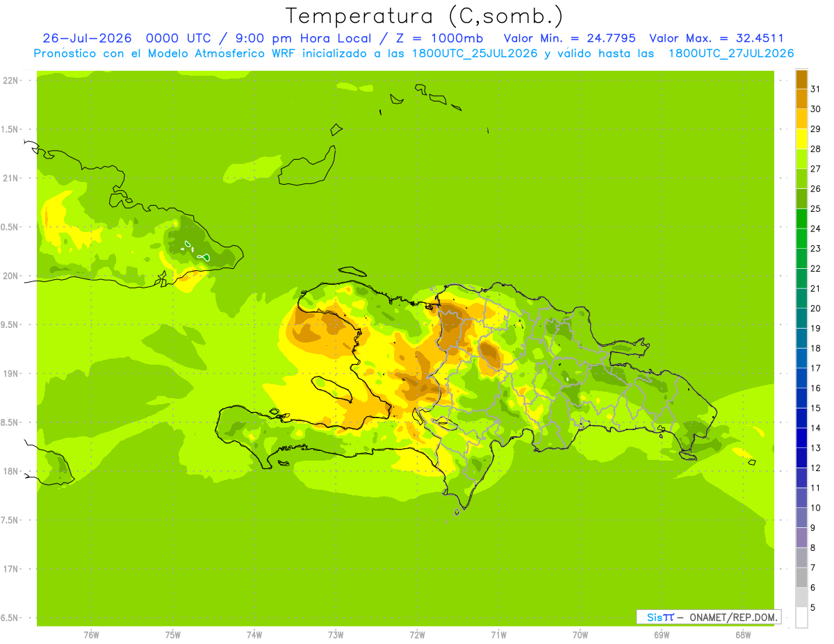Click the "19N" latitude label
834x644 pixels.
(10, 373)
